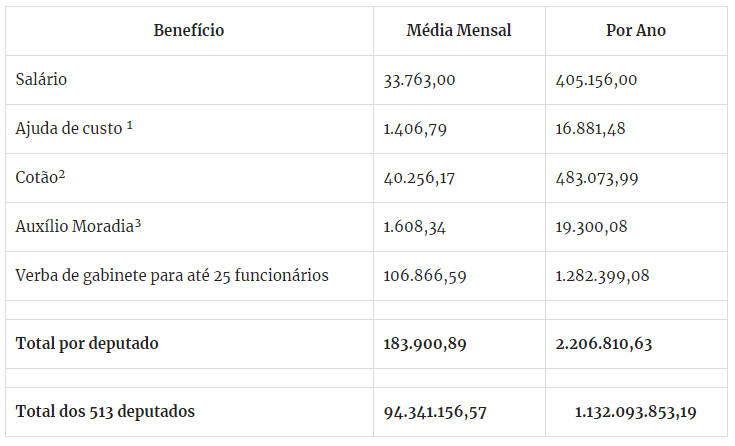Click the Cotão yearly value 483.073,99
The width and height of the screenshot is (735, 446).
[597, 178]
